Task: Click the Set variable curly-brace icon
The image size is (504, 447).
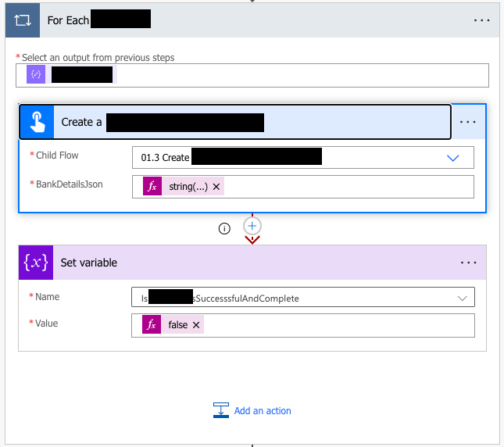Action: coord(36,263)
